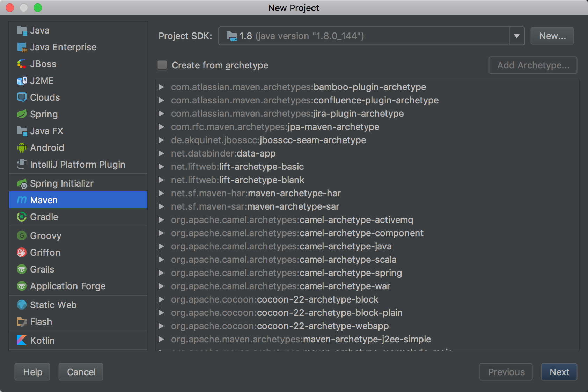Select the Application Forge icon
The height and width of the screenshot is (392, 588).
pyautogui.click(x=22, y=286)
